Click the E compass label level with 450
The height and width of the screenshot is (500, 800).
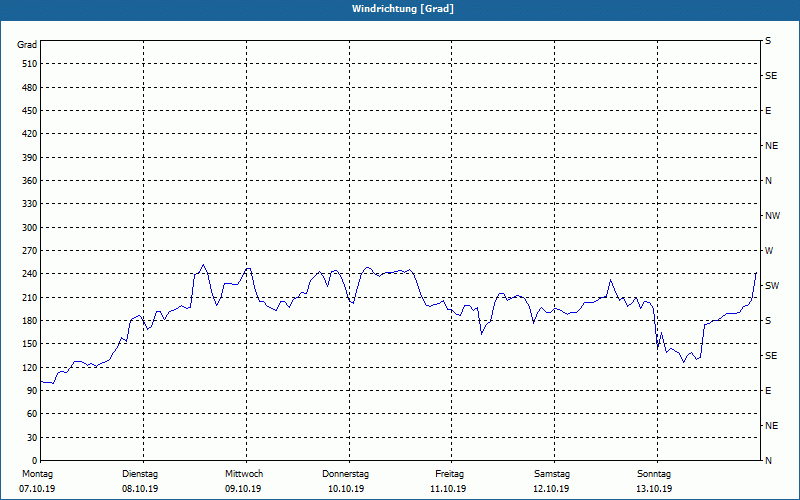pos(768,111)
